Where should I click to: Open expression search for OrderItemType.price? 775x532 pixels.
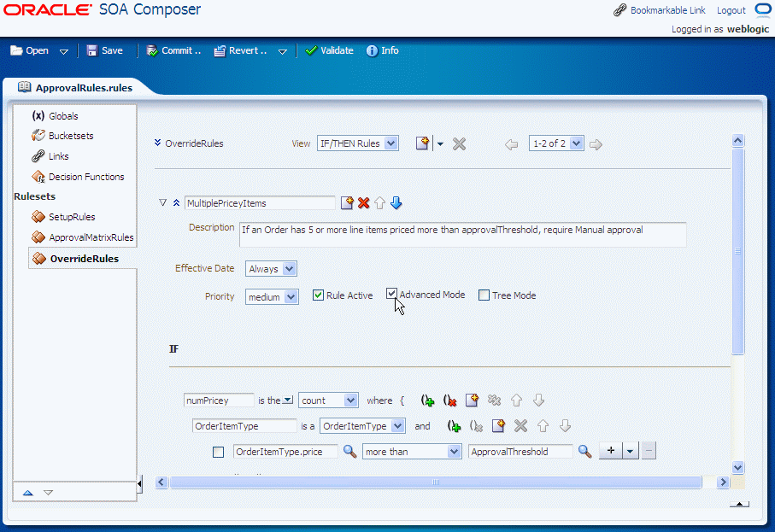pos(350,452)
